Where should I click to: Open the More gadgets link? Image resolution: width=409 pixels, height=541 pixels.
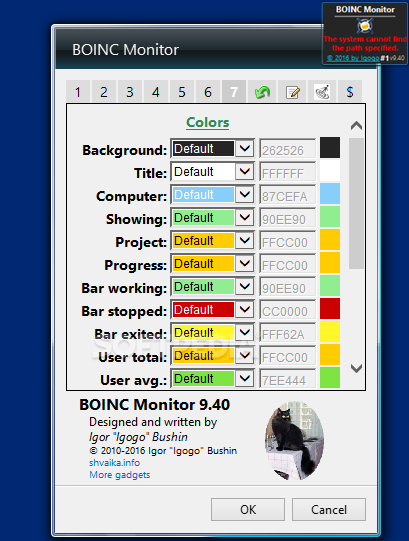coord(120,475)
